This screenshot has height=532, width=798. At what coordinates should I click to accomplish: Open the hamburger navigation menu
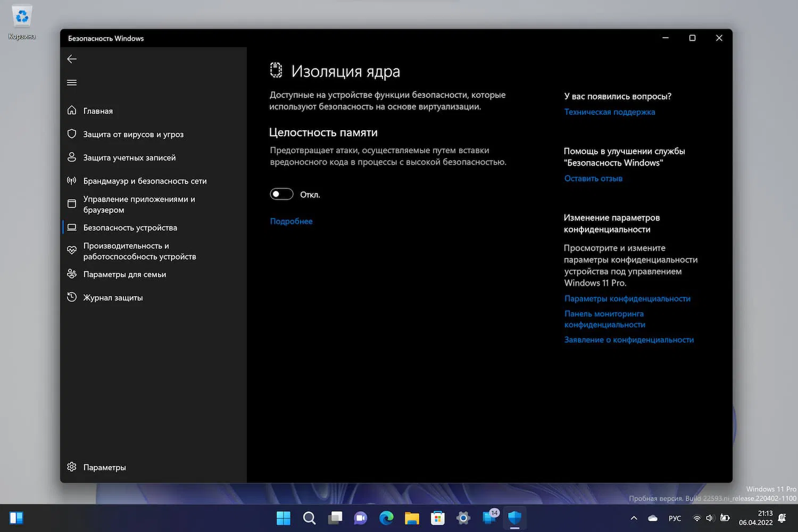tap(72, 82)
